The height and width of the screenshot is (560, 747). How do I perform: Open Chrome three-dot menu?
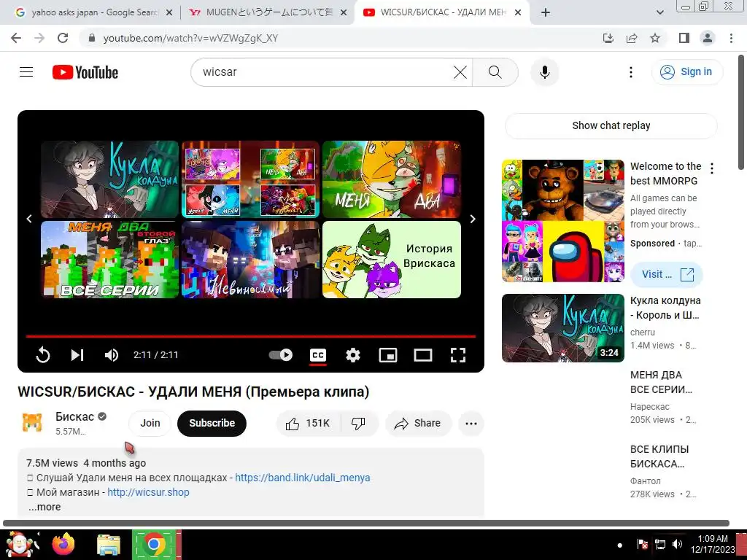(x=731, y=38)
